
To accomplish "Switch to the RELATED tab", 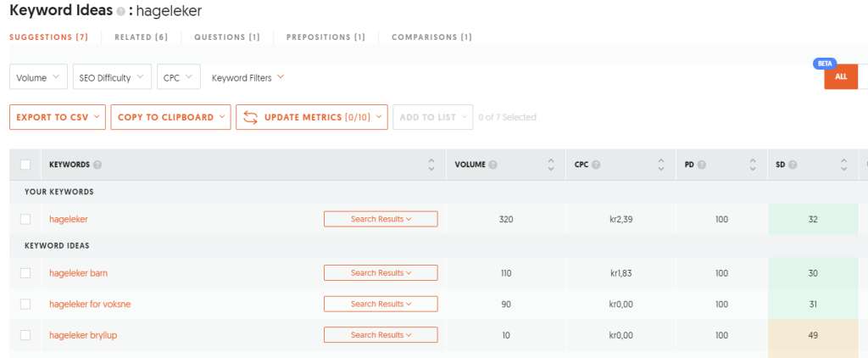I will (x=142, y=37).
